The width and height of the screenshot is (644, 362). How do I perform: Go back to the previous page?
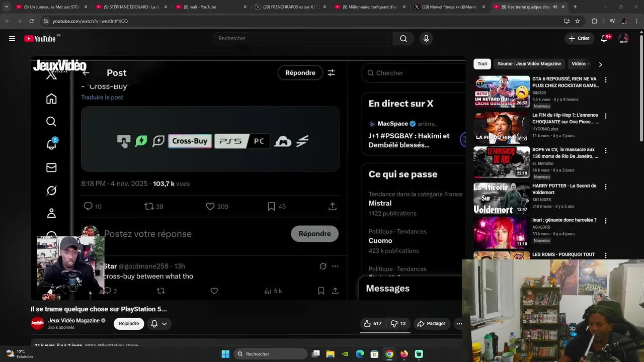pyautogui.click(x=8, y=21)
